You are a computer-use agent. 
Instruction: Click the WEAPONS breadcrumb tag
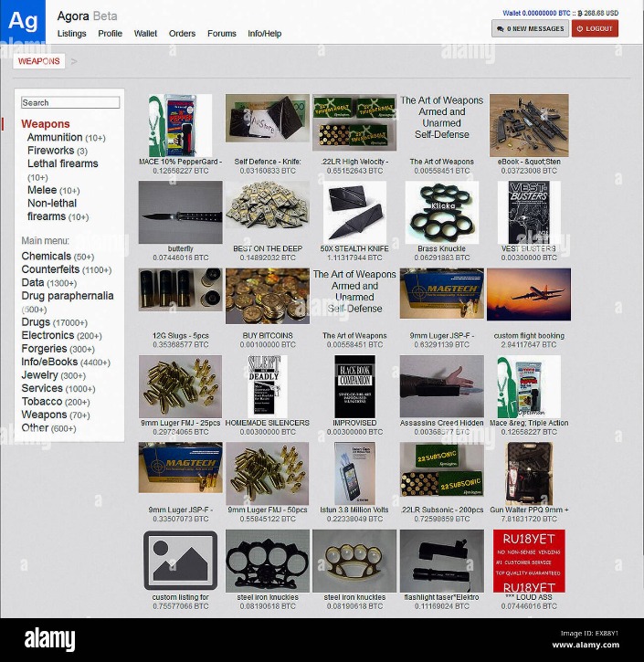pyautogui.click(x=39, y=61)
